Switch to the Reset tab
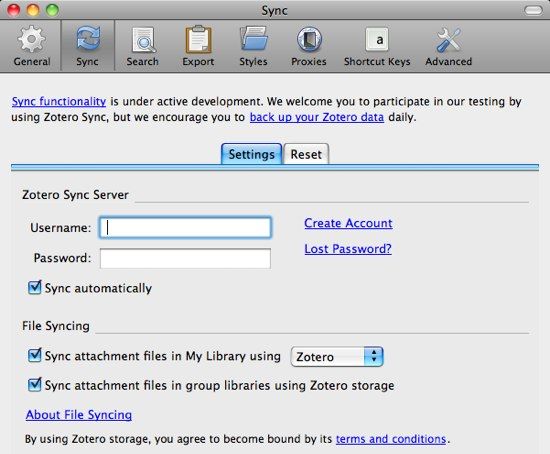This screenshot has width=550, height=454. click(x=306, y=154)
